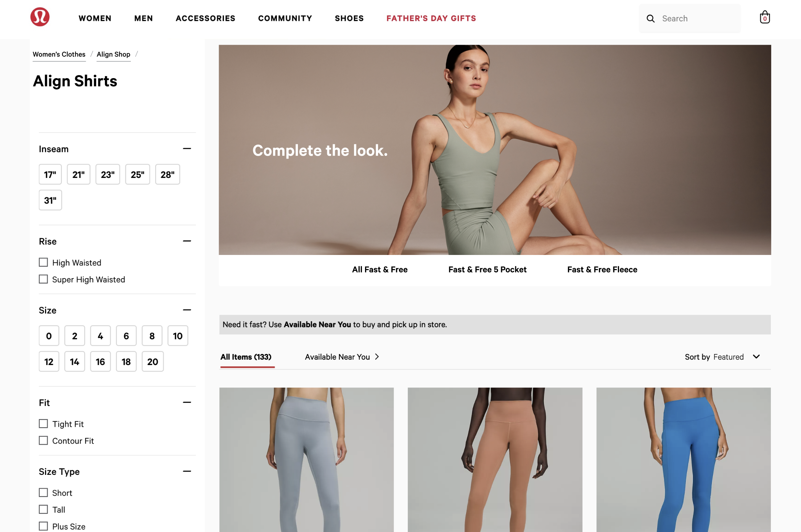
Task: Switch to All Items (133) tab
Action: (x=246, y=357)
